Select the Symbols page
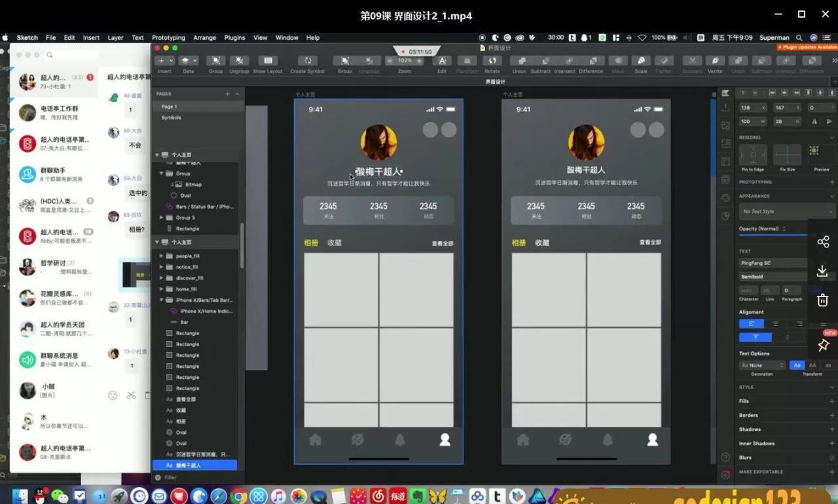 click(172, 118)
